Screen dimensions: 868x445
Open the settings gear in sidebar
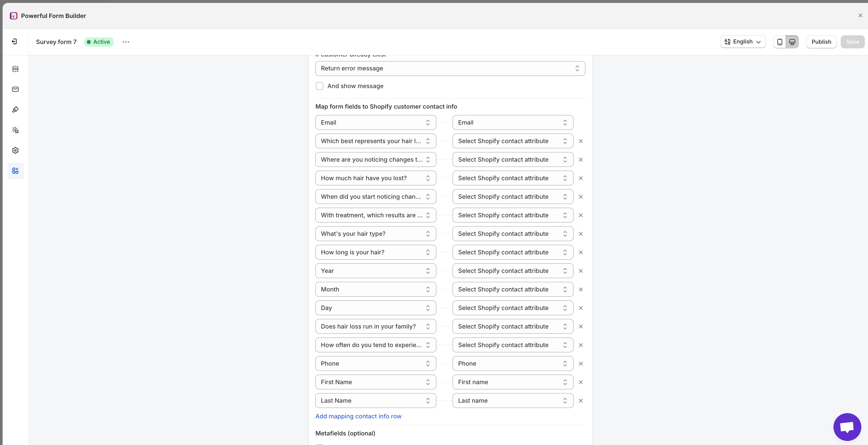[15, 150]
